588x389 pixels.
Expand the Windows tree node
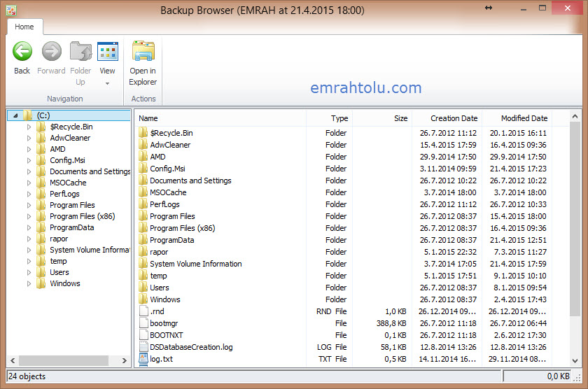(x=29, y=283)
